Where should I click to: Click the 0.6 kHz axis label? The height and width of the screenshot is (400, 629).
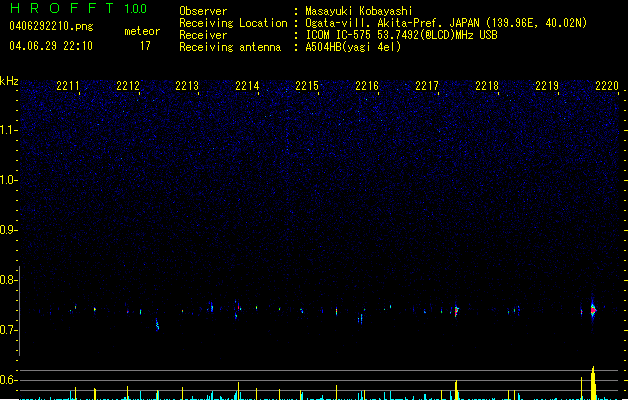9,380
